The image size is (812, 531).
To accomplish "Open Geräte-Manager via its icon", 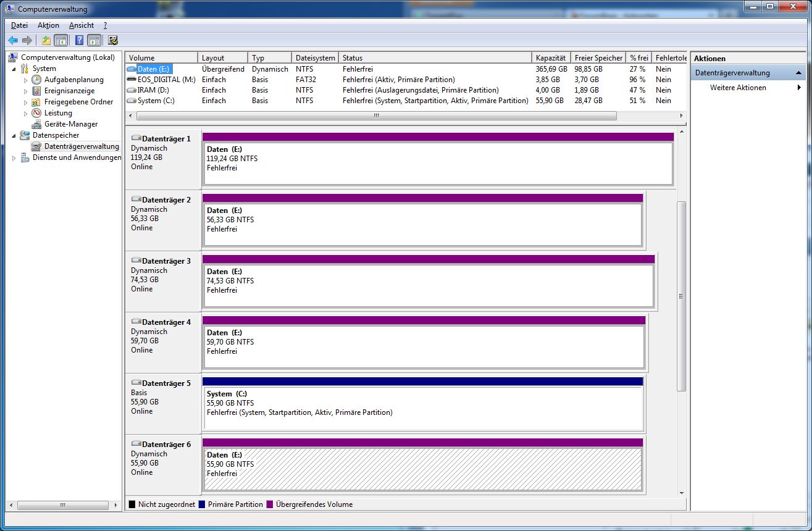I will pos(36,124).
